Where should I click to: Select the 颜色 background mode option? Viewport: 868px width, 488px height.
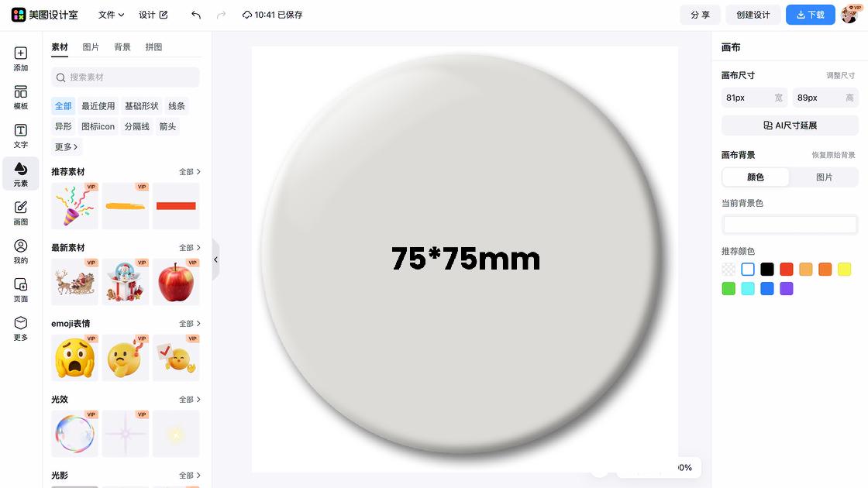click(756, 177)
